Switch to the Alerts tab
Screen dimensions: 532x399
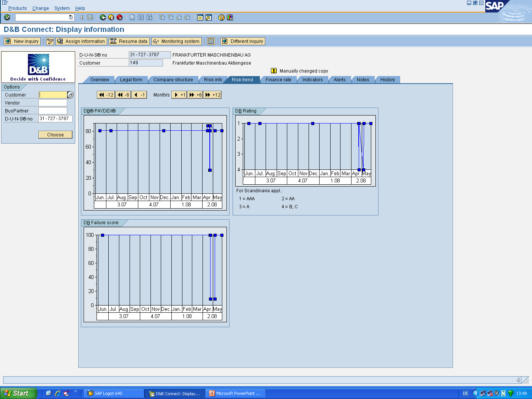(340, 80)
